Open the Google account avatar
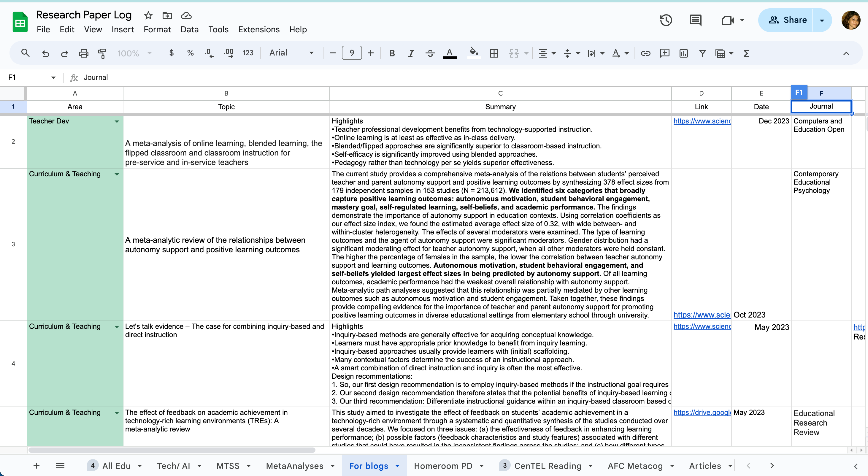868x476 pixels. pos(851,20)
